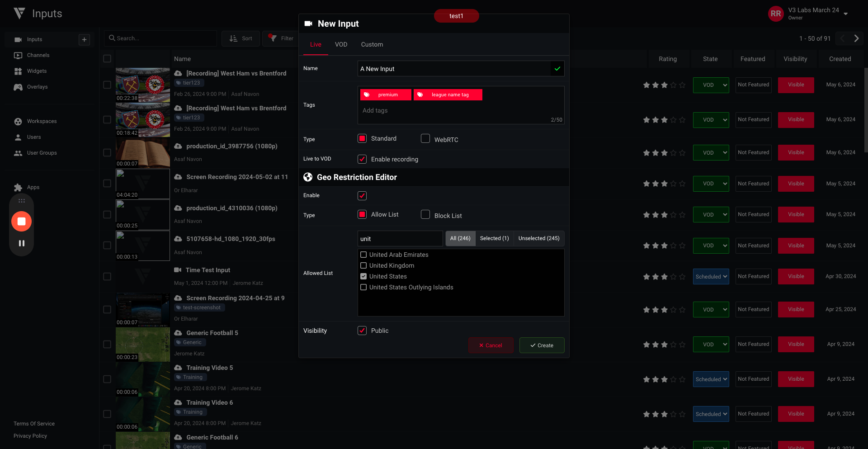868x449 pixels.
Task: Select the Standard type option
Action: click(362, 138)
